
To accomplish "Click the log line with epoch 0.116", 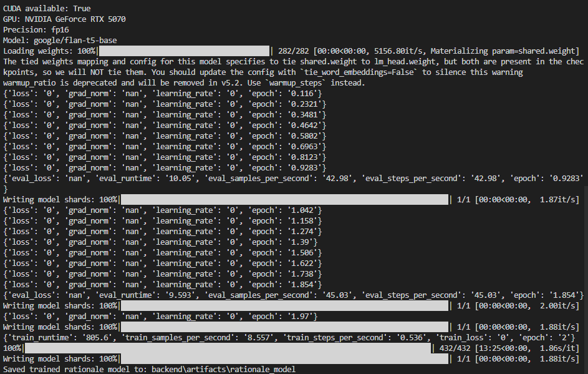I will (162, 94).
